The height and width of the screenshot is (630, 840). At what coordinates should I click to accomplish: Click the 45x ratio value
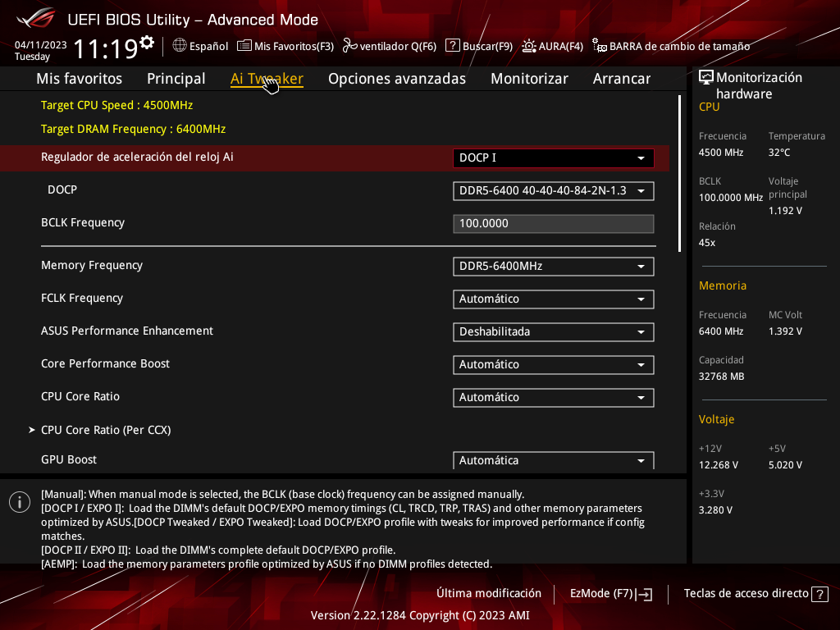pos(707,243)
